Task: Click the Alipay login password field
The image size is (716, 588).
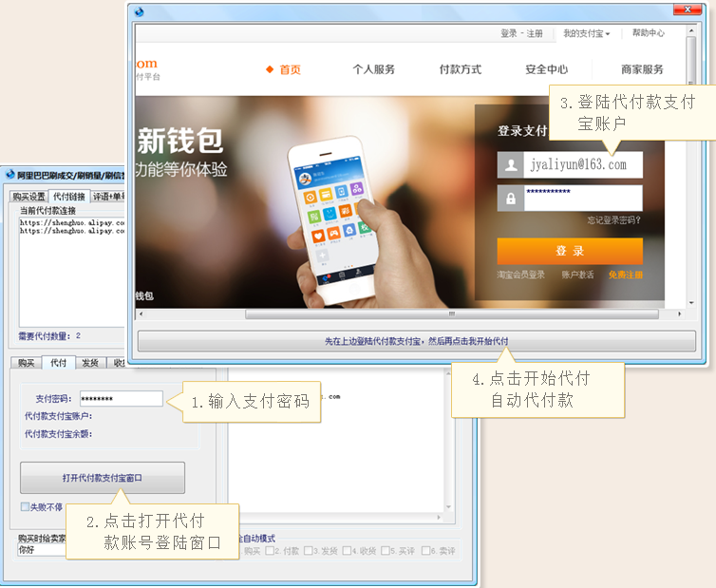Action: (x=583, y=199)
